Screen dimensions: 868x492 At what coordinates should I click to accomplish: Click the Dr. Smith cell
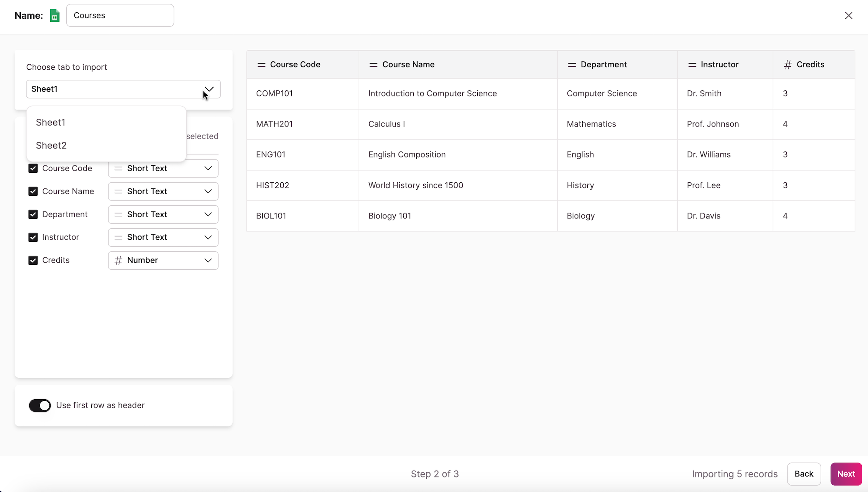(x=725, y=93)
